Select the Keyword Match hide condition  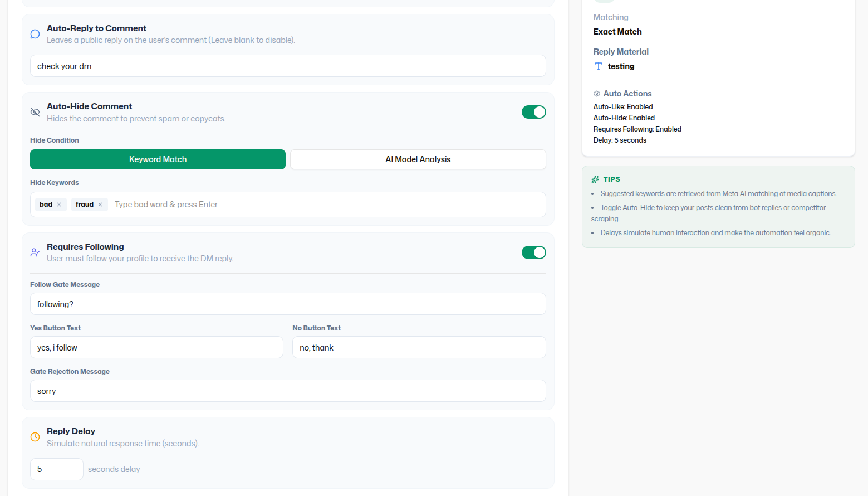coord(158,159)
